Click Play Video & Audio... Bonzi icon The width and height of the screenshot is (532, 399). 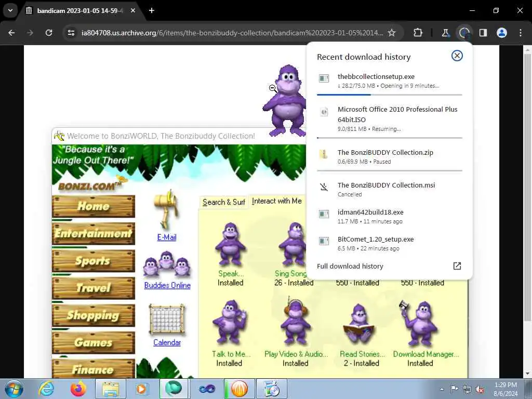point(296,321)
